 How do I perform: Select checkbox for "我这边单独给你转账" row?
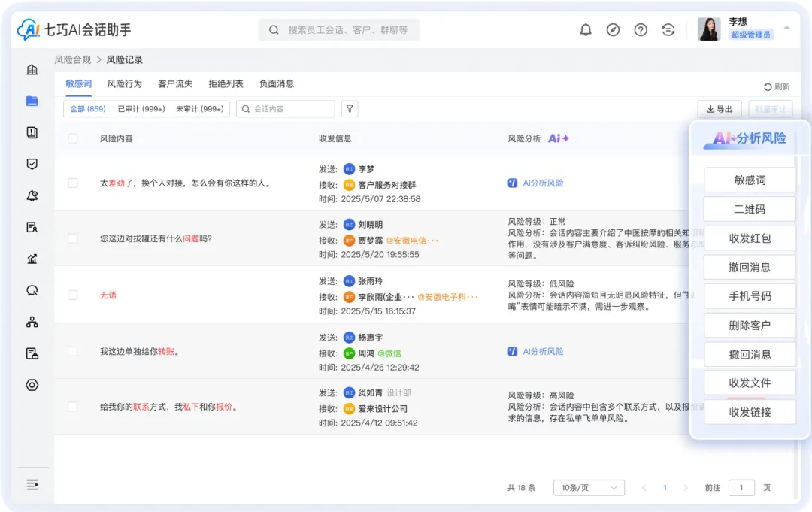click(x=73, y=351)
